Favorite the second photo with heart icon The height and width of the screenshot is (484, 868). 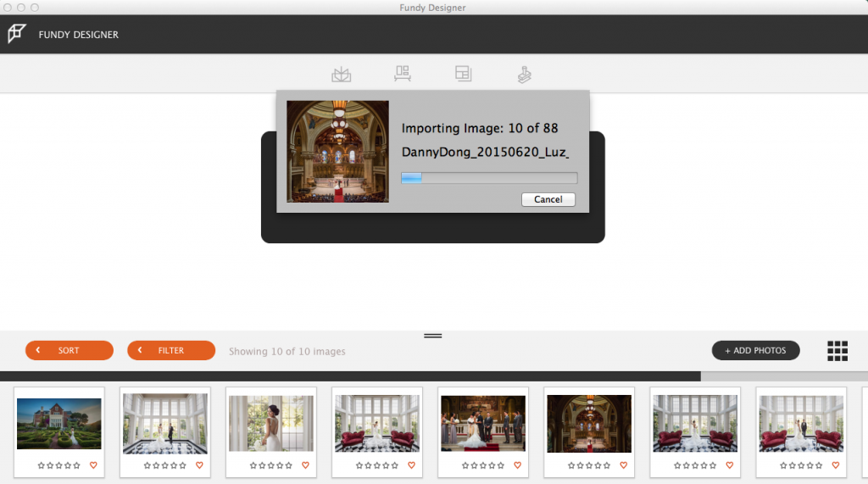[x=199, y=465]
